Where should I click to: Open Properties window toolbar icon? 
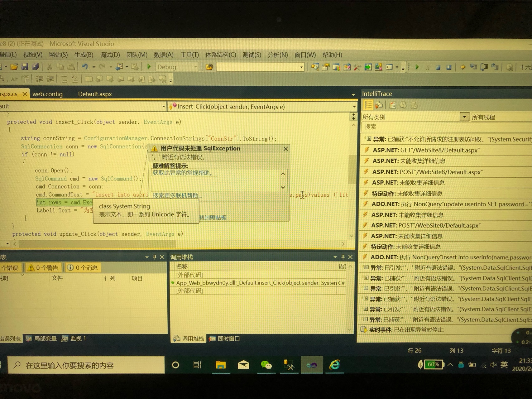pyautogui.click(x=326, y=67)
